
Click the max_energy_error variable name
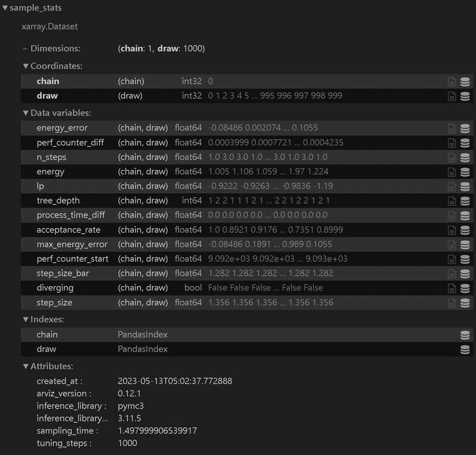[69, 244]
